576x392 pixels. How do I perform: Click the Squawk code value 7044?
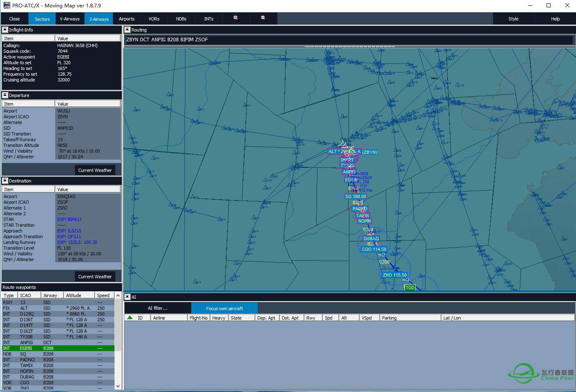tap(62, 51)
